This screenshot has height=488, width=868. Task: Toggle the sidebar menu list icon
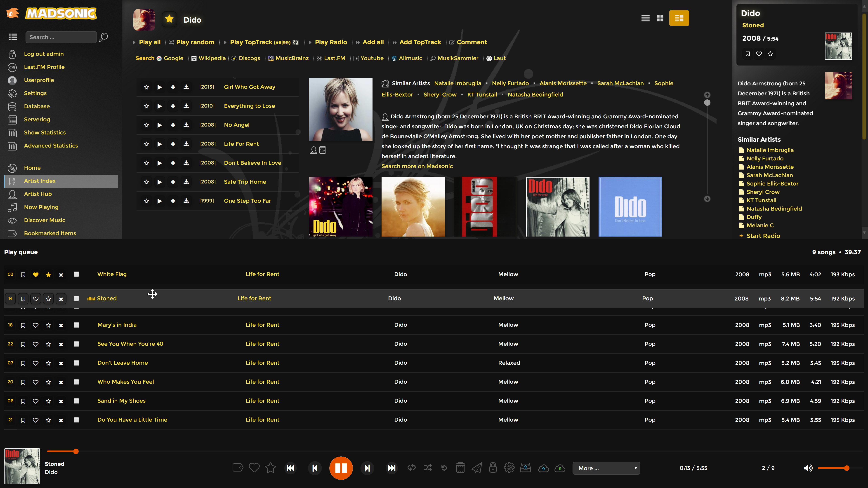pyautogui.click(x=13, y=37)
